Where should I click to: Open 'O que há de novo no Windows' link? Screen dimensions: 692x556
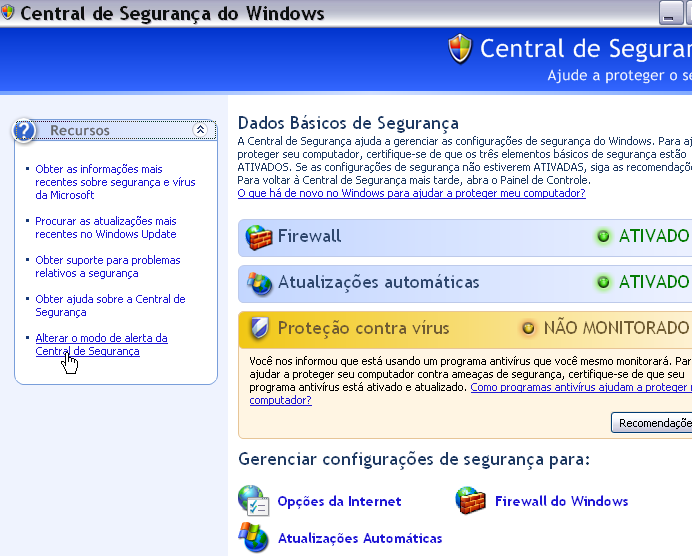pos(411,193)
